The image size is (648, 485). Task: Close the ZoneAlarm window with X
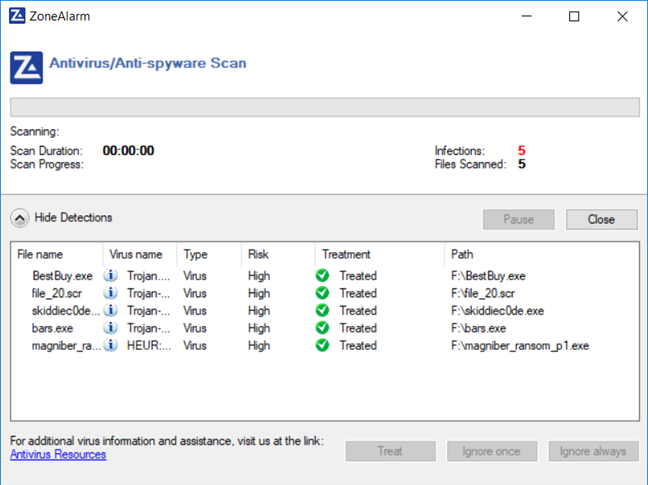click(622, 17)
